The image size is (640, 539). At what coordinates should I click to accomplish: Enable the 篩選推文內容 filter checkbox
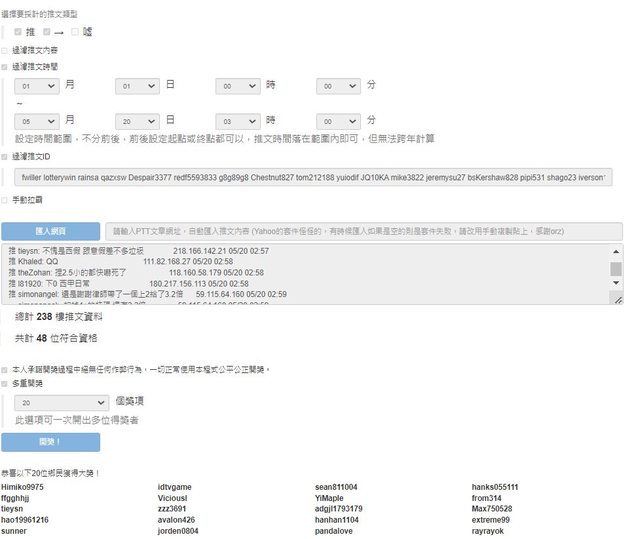point(5,50)
